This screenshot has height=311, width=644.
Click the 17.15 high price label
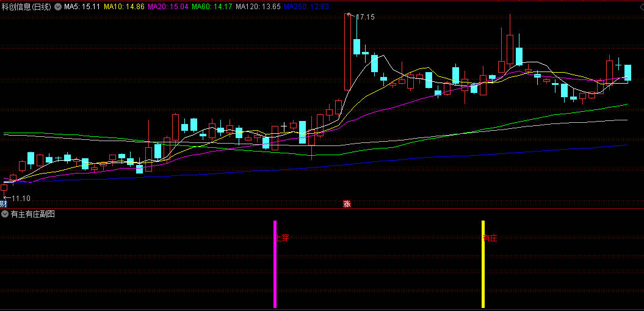(365, 17)
